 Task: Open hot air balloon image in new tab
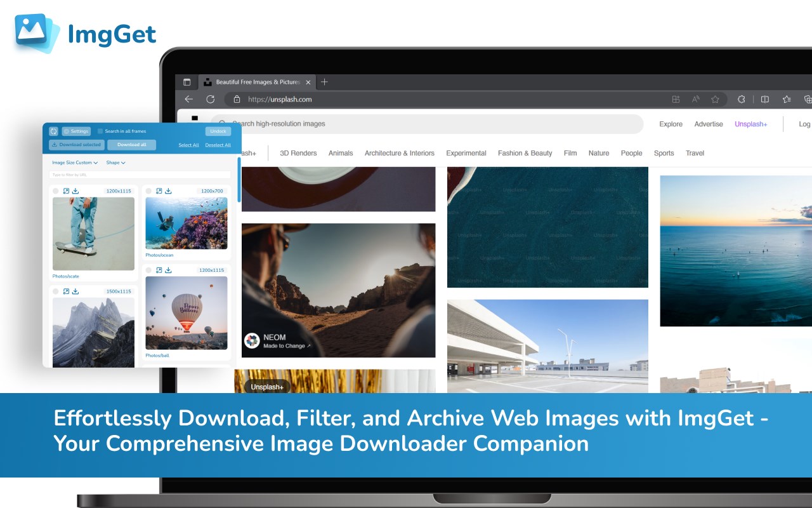(x=159, y=270)
